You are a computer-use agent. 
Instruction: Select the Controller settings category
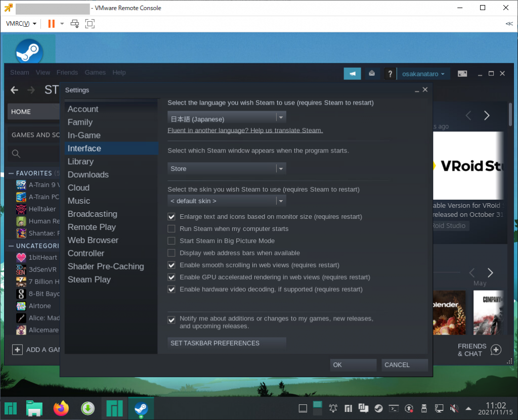[111, 253]
